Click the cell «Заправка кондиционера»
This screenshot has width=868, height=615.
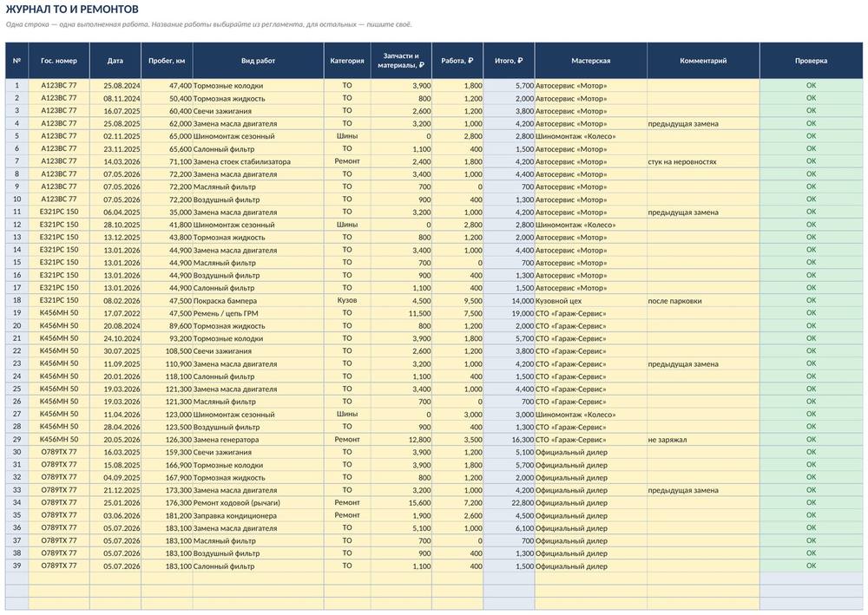coord(258,515)
